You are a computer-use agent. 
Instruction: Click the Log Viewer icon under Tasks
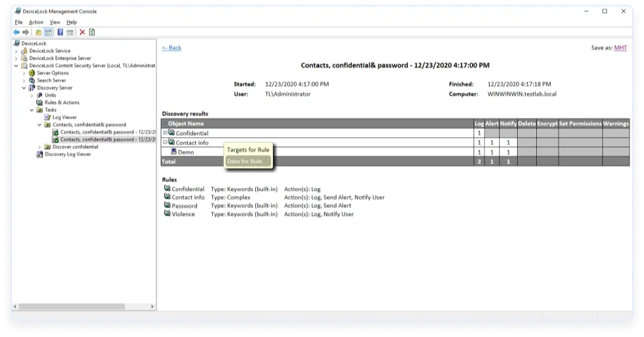pos(48,117)
